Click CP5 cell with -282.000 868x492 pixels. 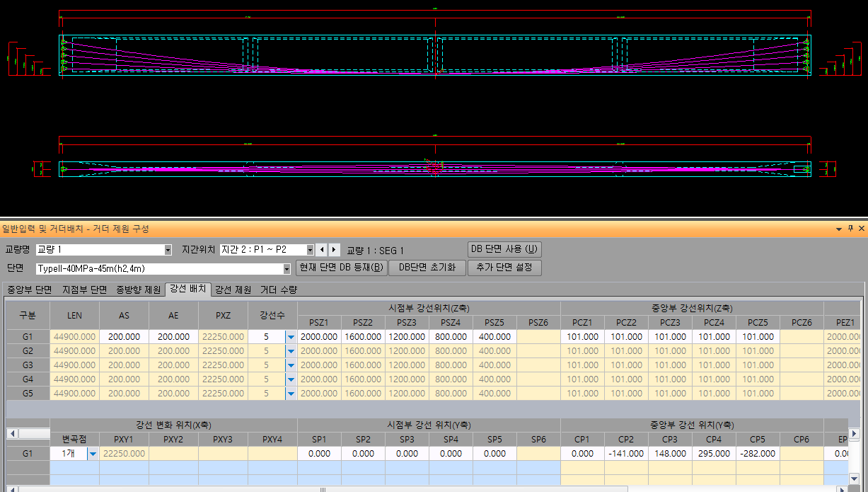coord(758,454)
